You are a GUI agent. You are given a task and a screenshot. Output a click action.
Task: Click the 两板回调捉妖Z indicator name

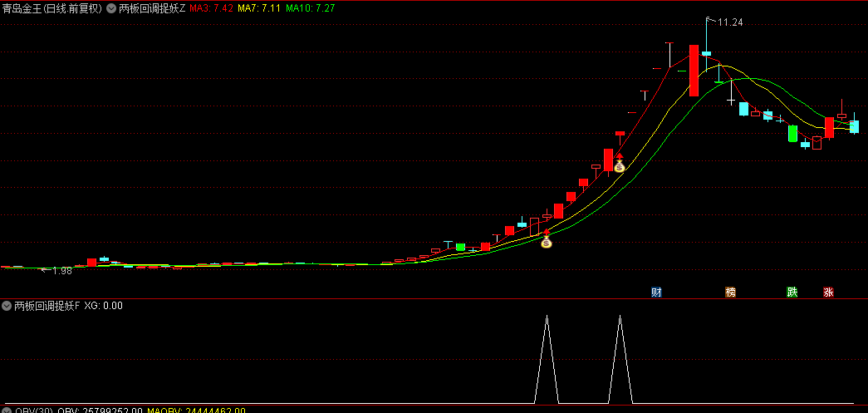[153, 9]
